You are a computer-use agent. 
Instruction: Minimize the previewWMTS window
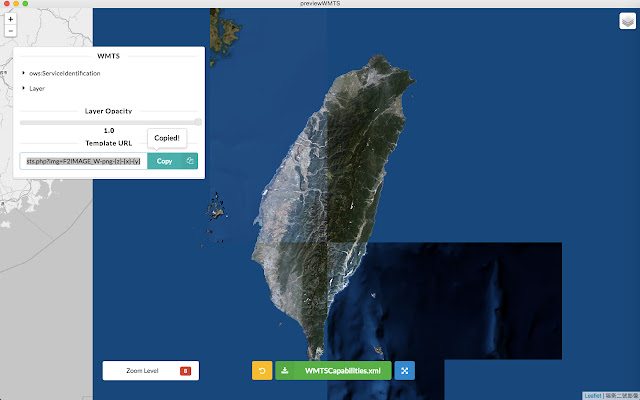16,3
